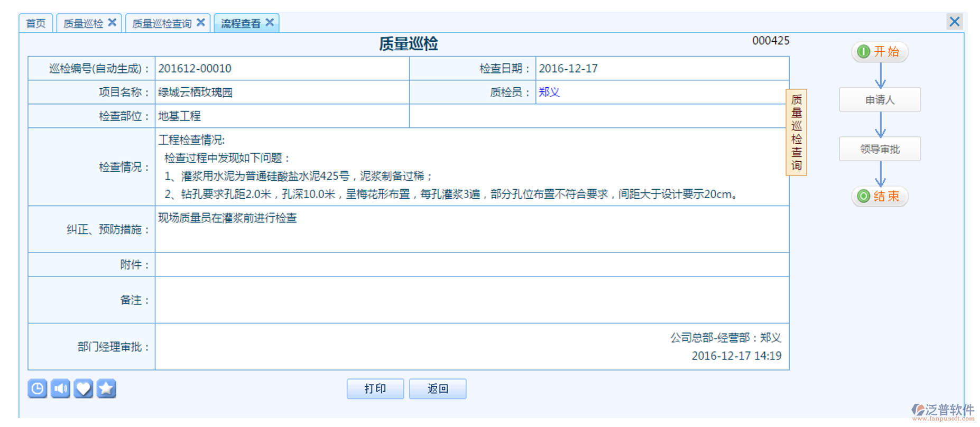This screenshot has height=427, width=980.
Task: Close the 质量巡检 tab
Action: click(x=112, y=23)
